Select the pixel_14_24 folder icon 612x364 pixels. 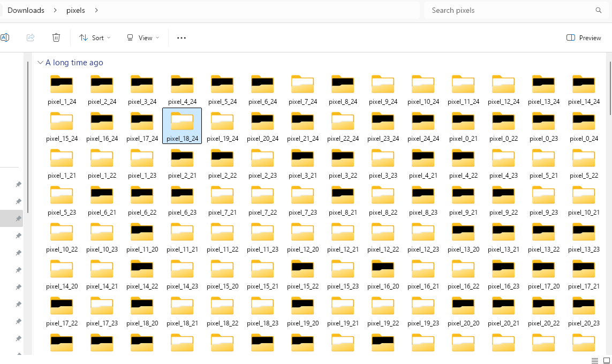[x=584, y=84]
